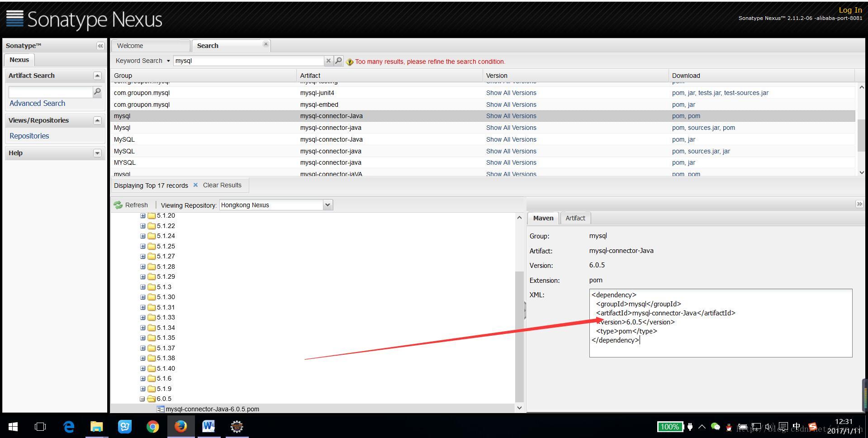Click the Sonatype Nexus logo
Viewport: 868px width, 438px height.
click(84, 19)
